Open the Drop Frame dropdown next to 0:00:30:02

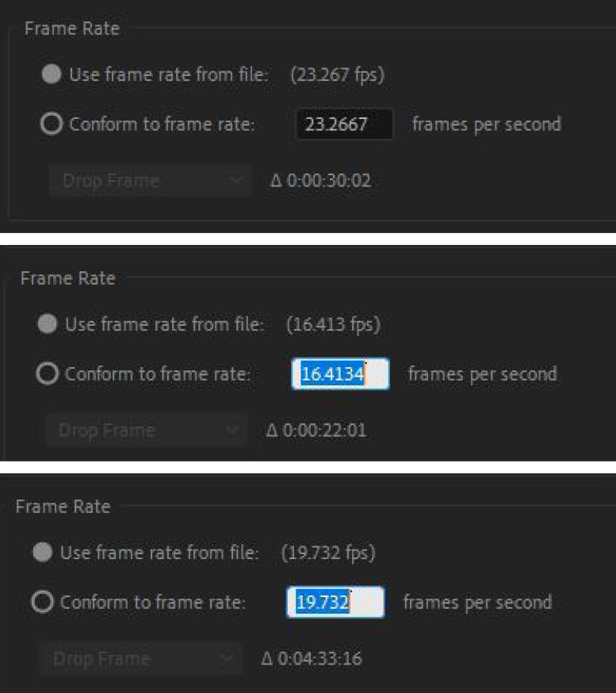[150, 181]
